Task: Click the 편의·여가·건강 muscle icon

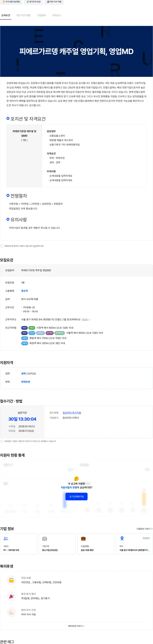Action: point(11,612)
